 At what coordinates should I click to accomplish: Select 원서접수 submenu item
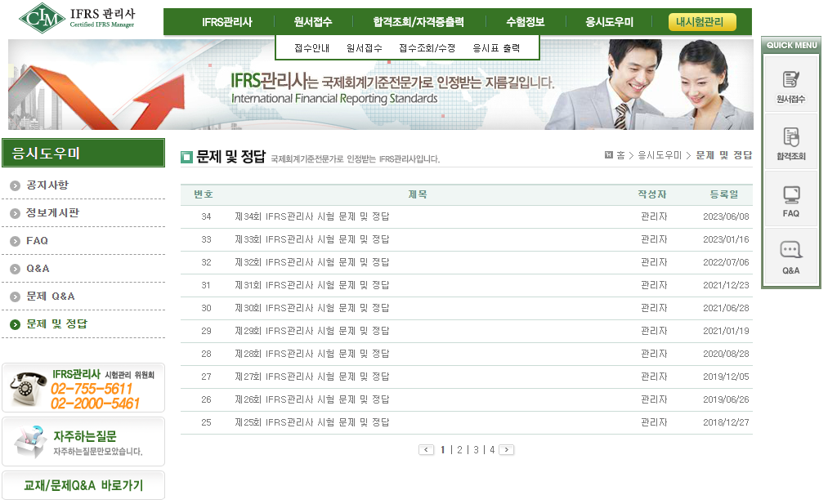(x=365, y=48)
